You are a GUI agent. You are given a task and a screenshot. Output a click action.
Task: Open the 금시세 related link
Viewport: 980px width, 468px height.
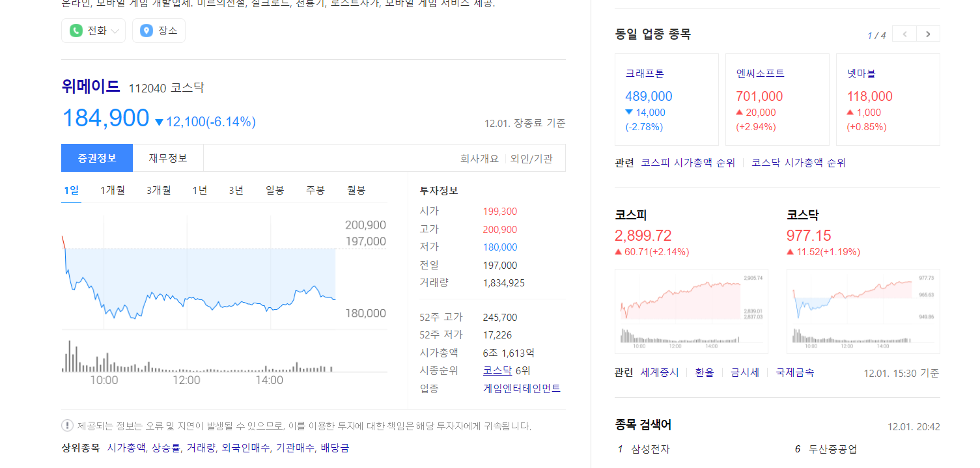tap(745, 372)
